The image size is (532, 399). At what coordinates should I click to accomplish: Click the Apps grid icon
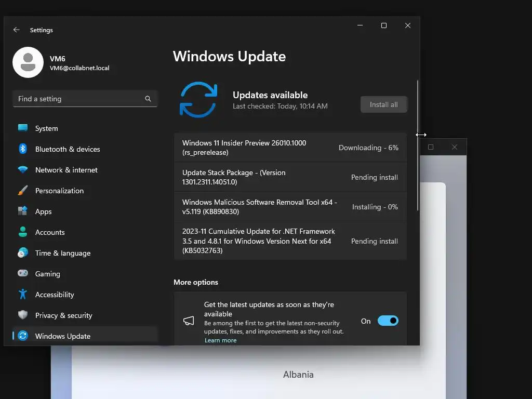click(23, 211)
